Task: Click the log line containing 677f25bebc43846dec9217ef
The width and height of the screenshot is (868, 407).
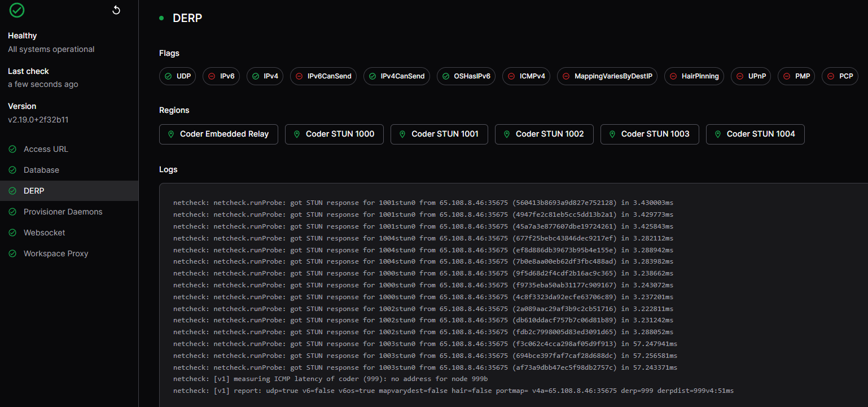Action: tap(423, 238)
